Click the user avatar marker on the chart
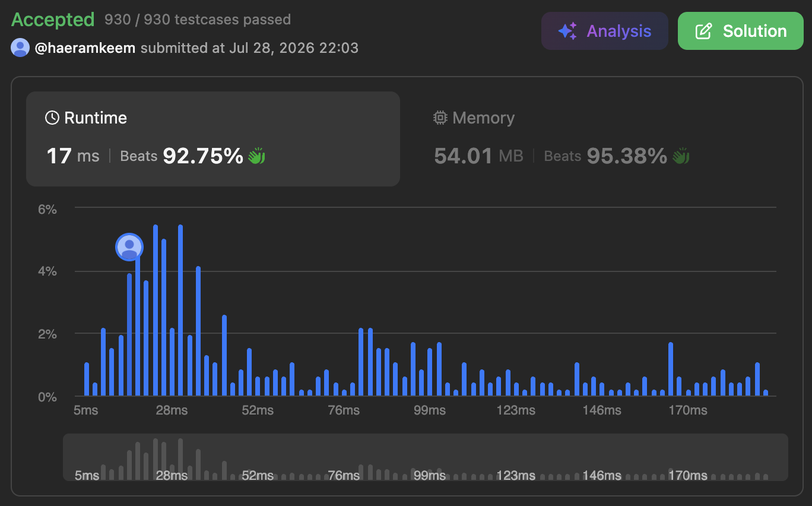The image size is (812, 506). point(129,247)
